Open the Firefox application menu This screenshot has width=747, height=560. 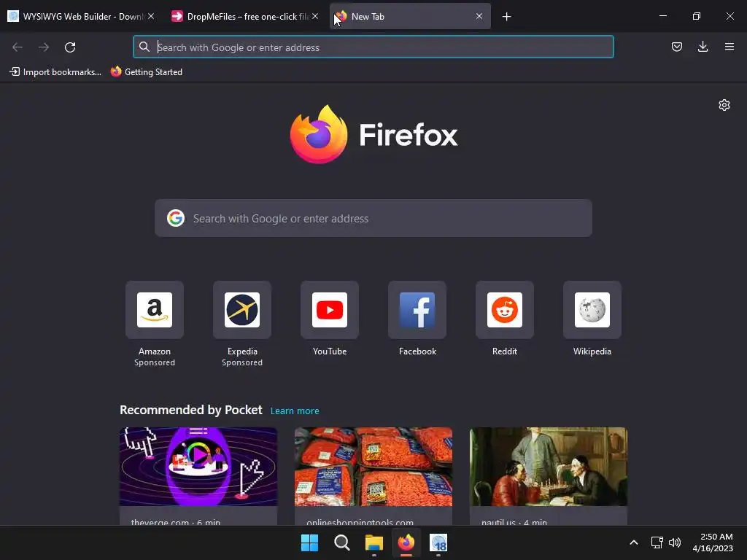[x=729, y=47]
